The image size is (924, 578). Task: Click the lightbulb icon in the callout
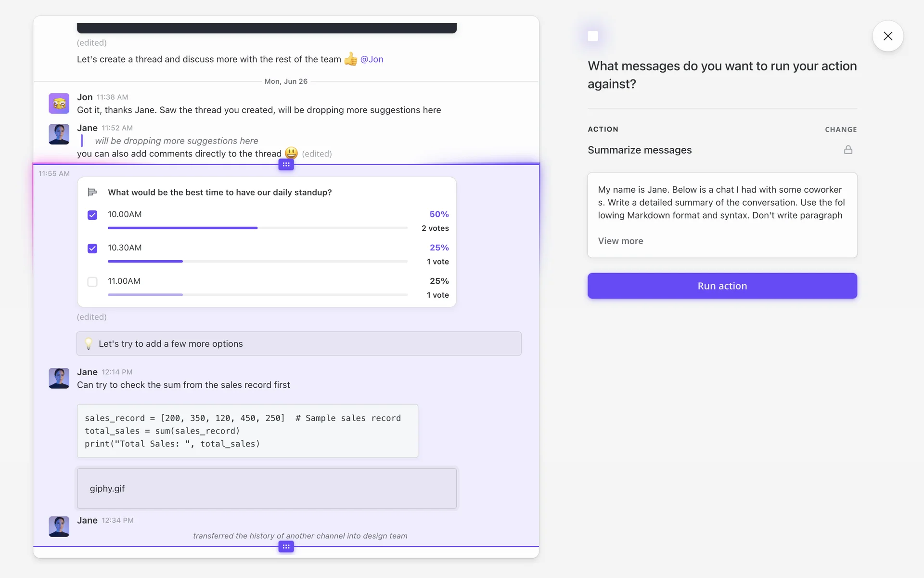coord(89,343)
